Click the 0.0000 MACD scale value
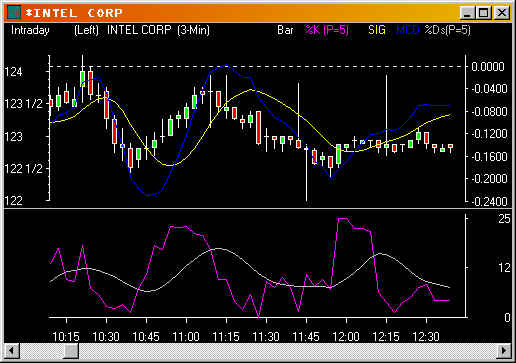The width and height of the screenshot is (516, 363). (x=487, y=67)
